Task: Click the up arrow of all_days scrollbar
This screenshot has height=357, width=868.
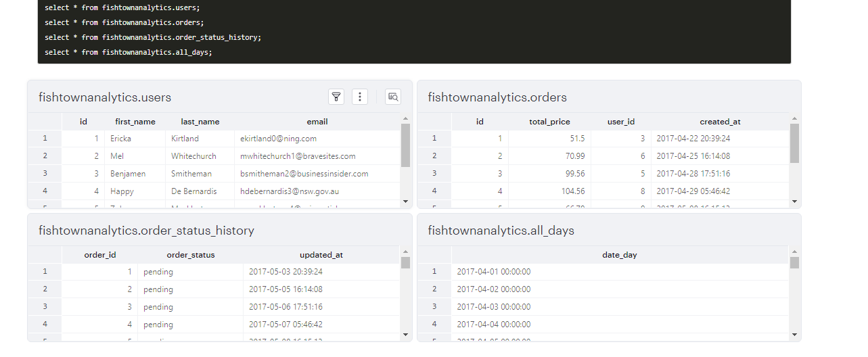Action: [794, 252]
